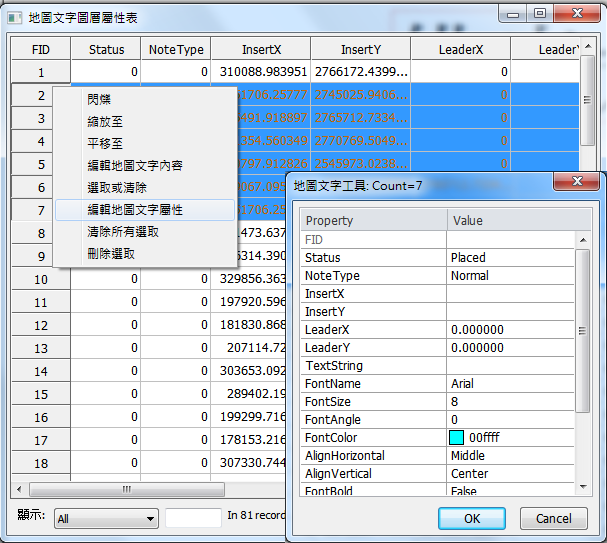
Task: Click the cyan FontColor swatch
Action: point(457,438)
